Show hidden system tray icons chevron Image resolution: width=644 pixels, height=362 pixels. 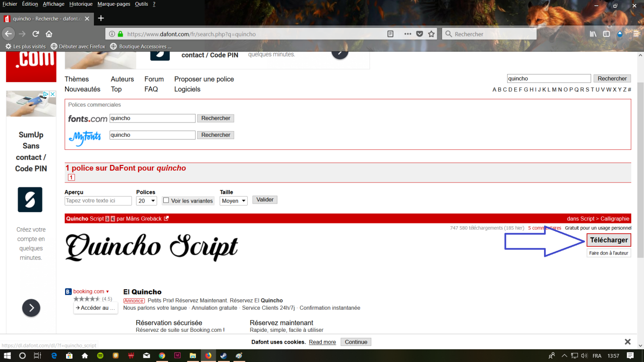[x=564, y=356]
